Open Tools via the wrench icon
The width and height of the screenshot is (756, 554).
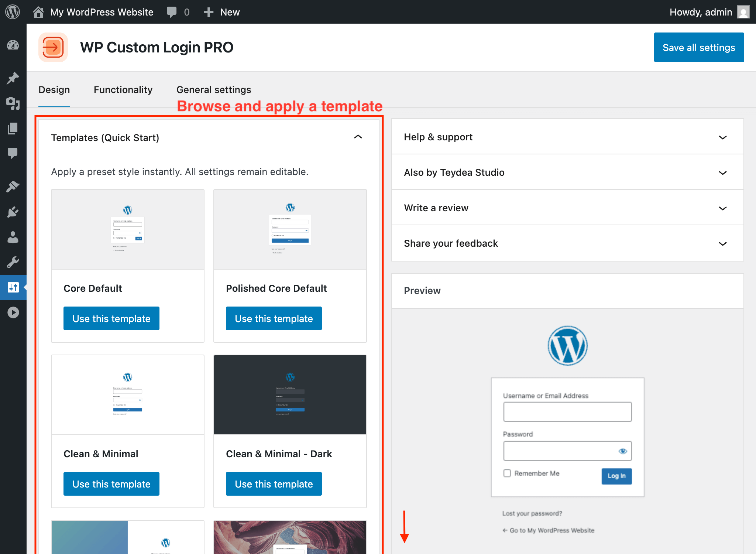(x=13, y=262)
